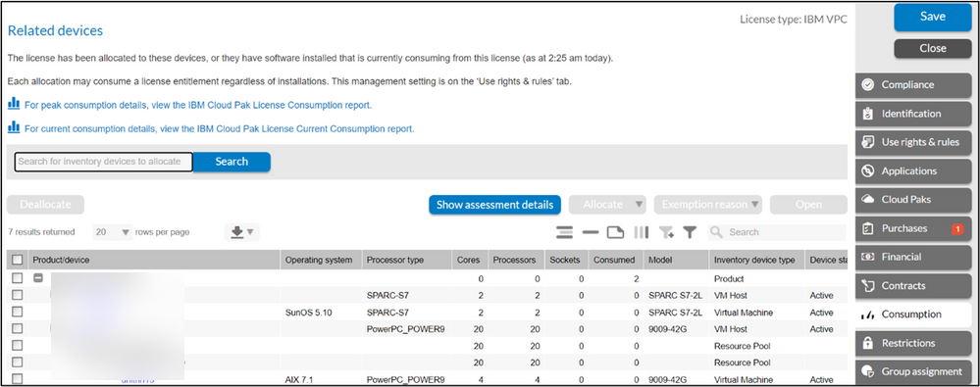Click the Consumption gauge icon
The height and width of the screenshot is (387, 980).
tap(867, 315)
